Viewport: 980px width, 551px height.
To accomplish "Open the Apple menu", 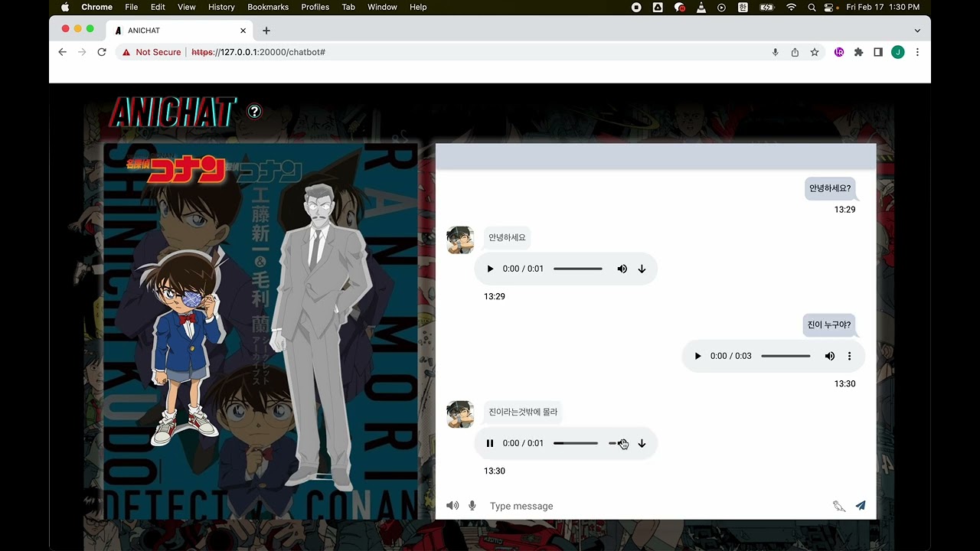I will pyautogui.click(x=65, y=7).
